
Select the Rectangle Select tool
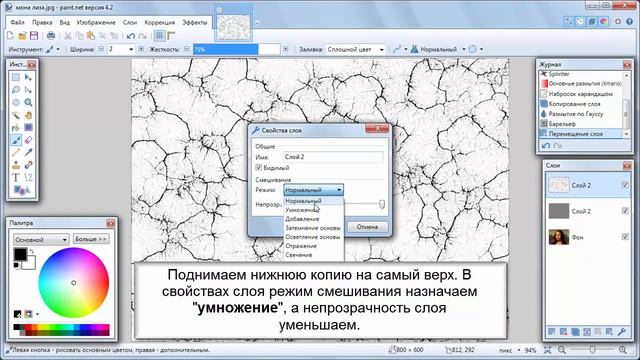[16, 77]
